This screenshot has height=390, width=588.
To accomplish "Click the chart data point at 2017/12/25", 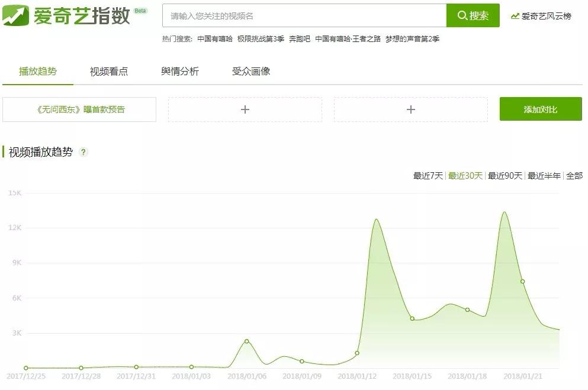I will (x=26, y=368).
